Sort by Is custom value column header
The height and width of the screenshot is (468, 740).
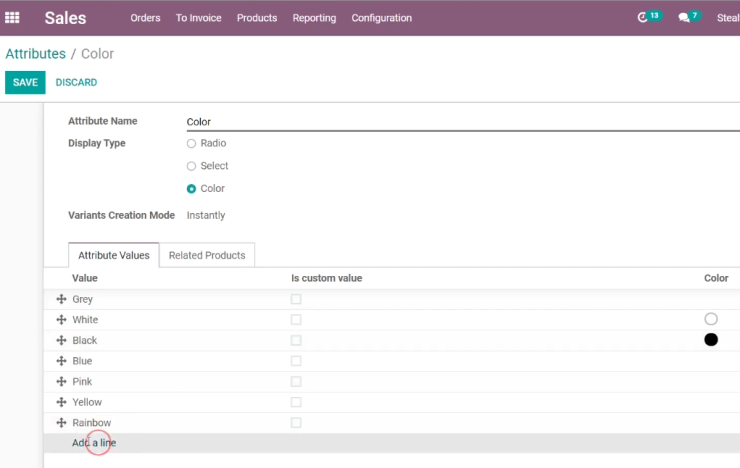coord(327,278)
